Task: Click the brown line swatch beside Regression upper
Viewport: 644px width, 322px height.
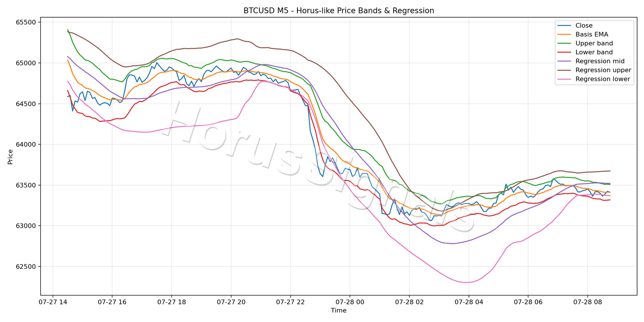Action: pyautogui.click(x=564, y=70)
